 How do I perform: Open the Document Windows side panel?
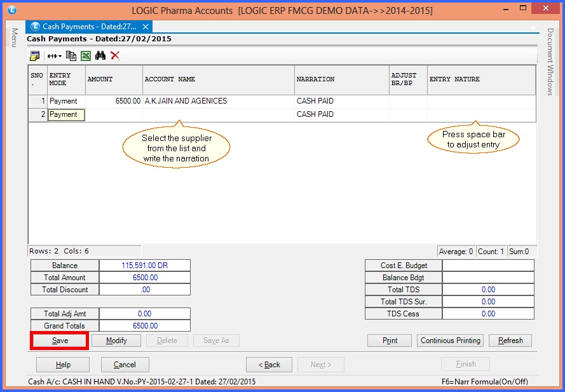(x=550, y=62)
